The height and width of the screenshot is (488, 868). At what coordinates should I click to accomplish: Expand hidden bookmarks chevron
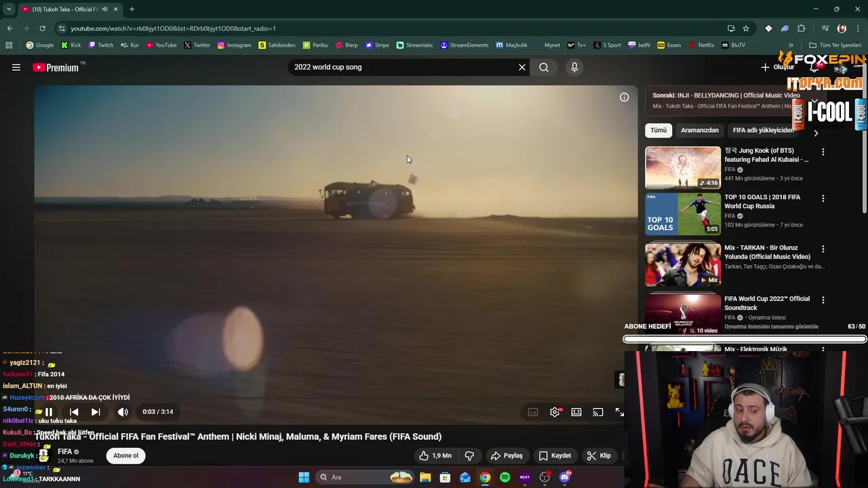coord(791,45)
